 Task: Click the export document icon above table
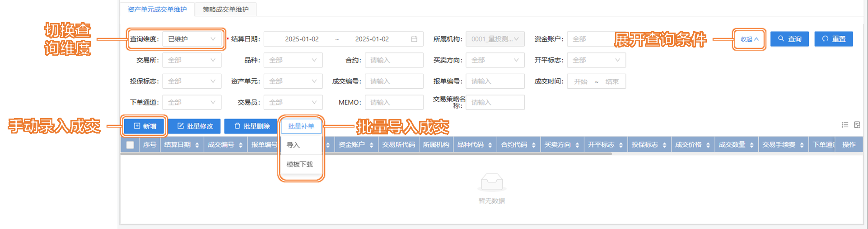pos(857,125)
